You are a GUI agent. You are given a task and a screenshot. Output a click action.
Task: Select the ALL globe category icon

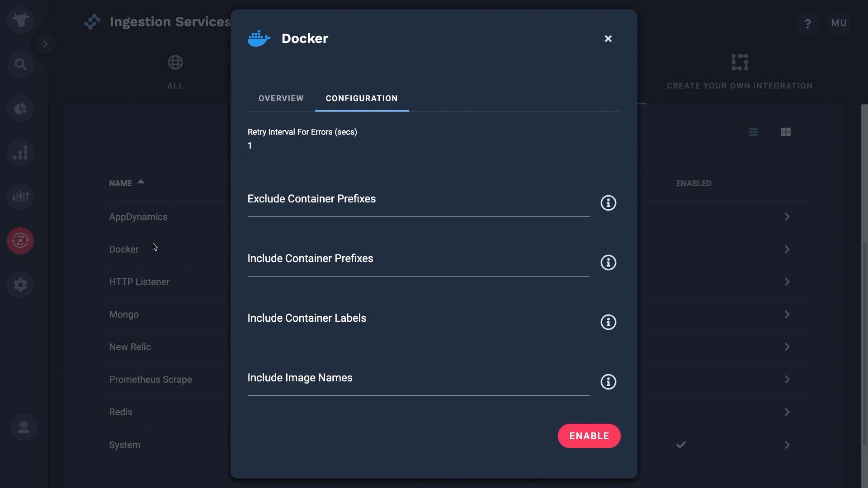[x=175, y=62]
